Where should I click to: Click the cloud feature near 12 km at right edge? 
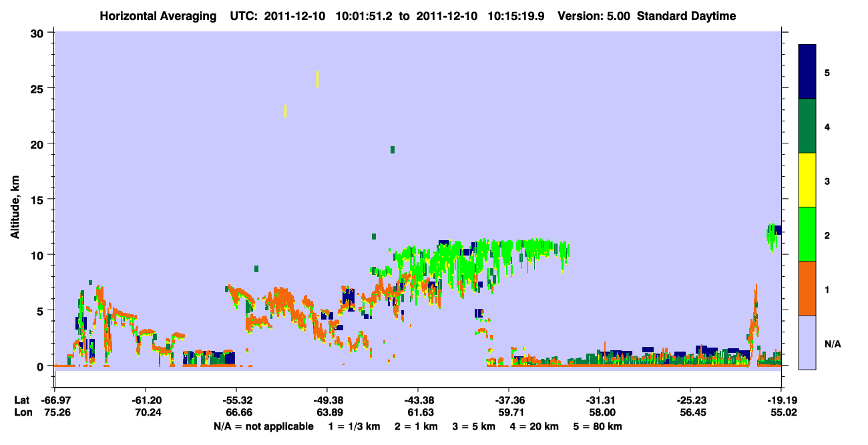[773, 236]
